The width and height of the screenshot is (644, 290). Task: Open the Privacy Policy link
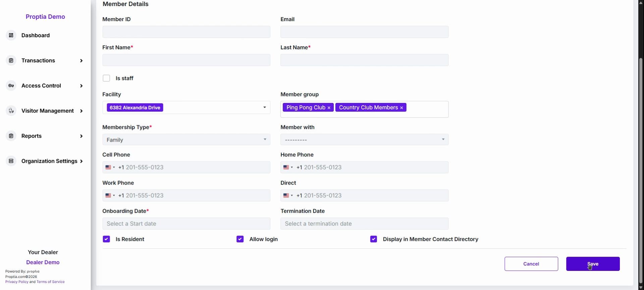(x=17, y=282)
